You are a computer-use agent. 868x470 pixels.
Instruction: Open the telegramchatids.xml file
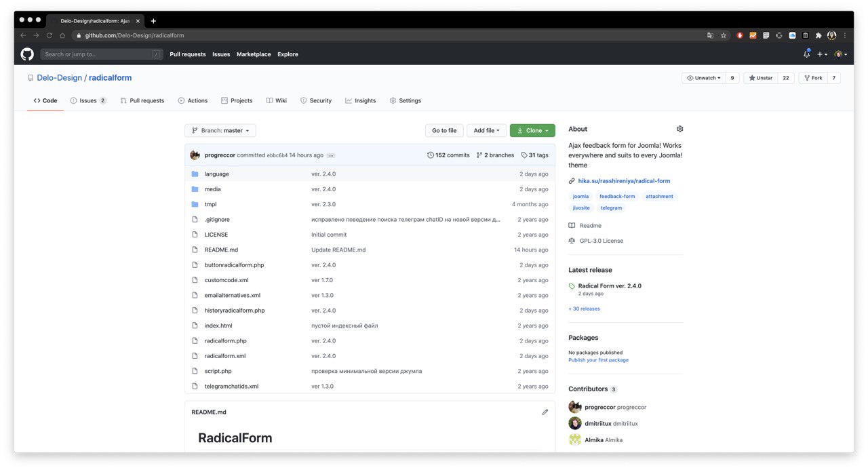231,386
